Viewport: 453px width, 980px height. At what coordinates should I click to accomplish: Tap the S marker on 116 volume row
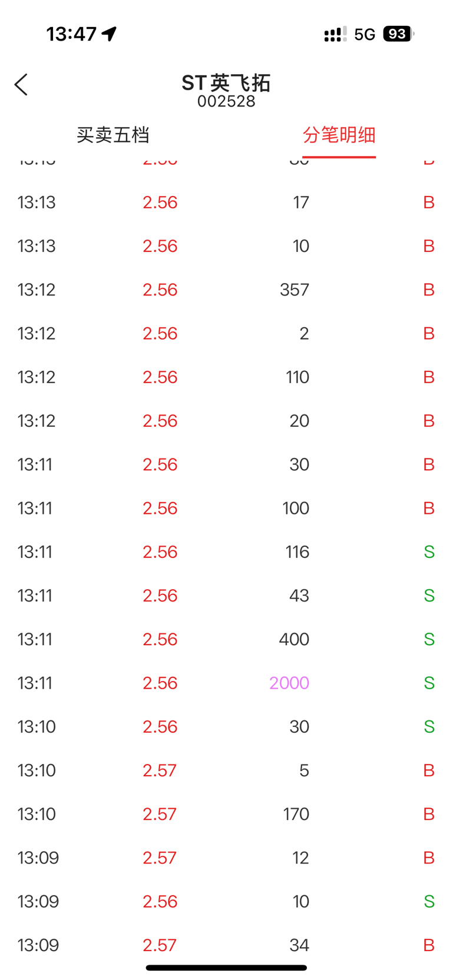click(x=429, y=552)
